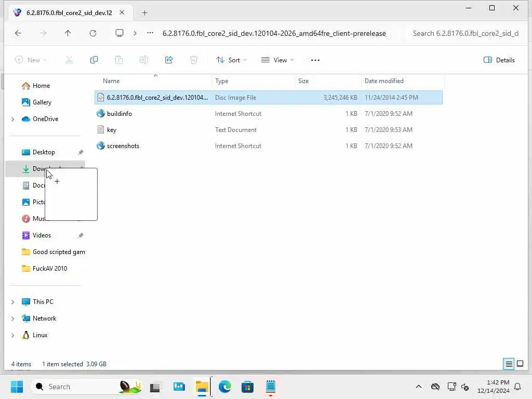Expand the This PC tree node

coord(13,302)
